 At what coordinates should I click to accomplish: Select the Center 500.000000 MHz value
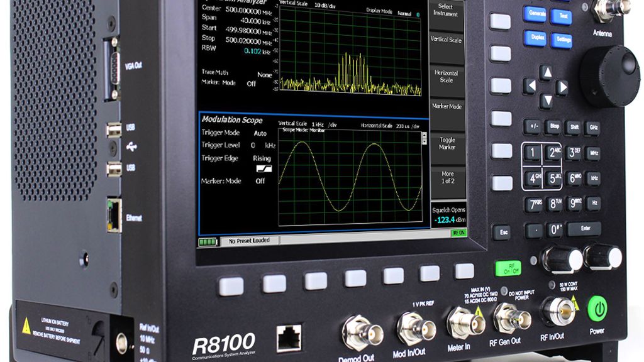248,11
